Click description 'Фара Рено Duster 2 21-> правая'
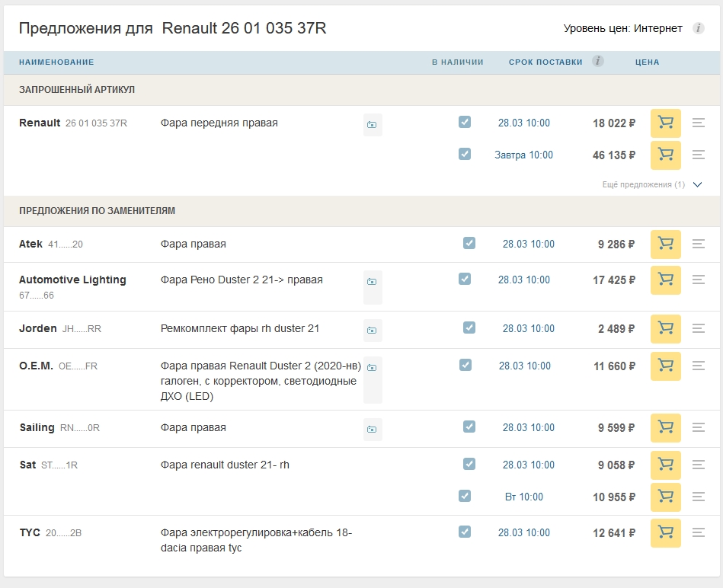Screen dimensions: 723x588 pyautogui.click(x=242, y=280)
